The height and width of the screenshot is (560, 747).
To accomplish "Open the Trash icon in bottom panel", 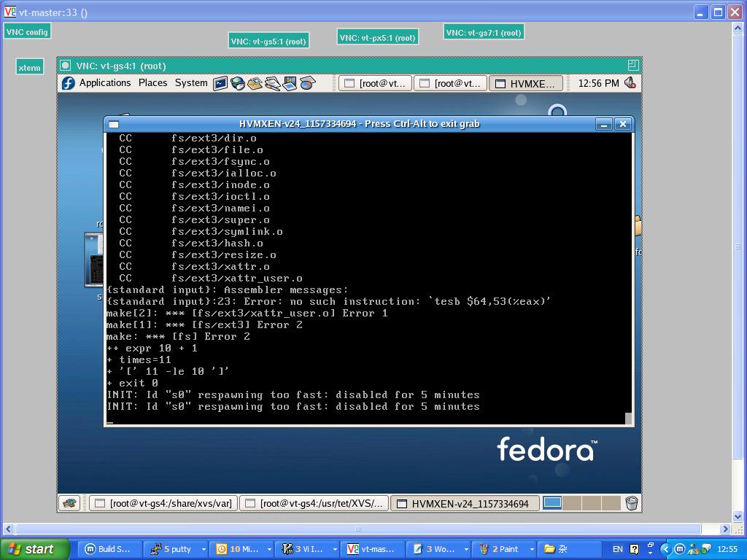I will (632, 503).
